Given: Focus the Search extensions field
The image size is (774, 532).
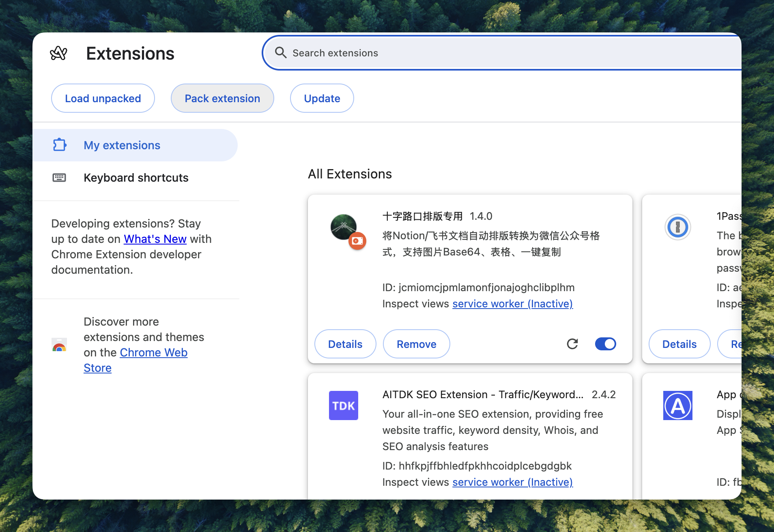Looking at the screenshot, I should pos(502,53).
